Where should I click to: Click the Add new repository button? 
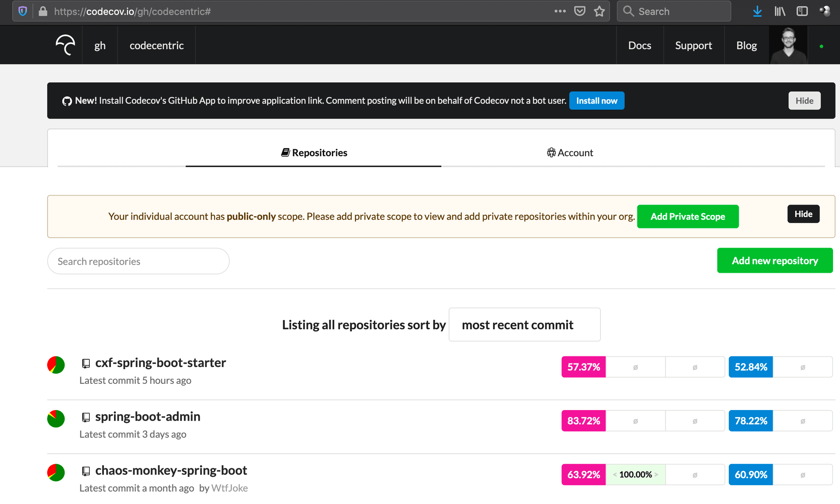(774, 260)
